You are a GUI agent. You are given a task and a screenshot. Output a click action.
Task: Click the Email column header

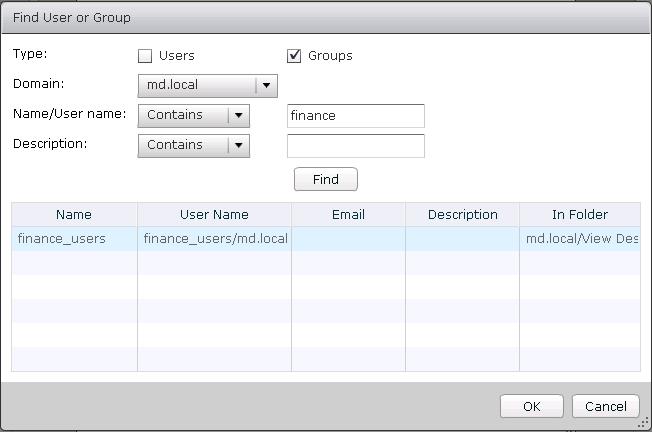click(348, 214)
